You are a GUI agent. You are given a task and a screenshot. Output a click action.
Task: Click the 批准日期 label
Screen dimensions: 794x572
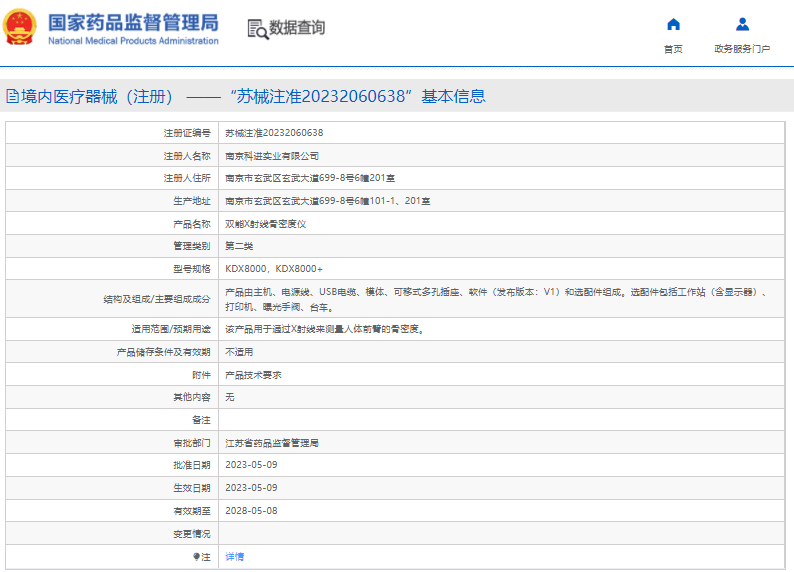(191, 465)
